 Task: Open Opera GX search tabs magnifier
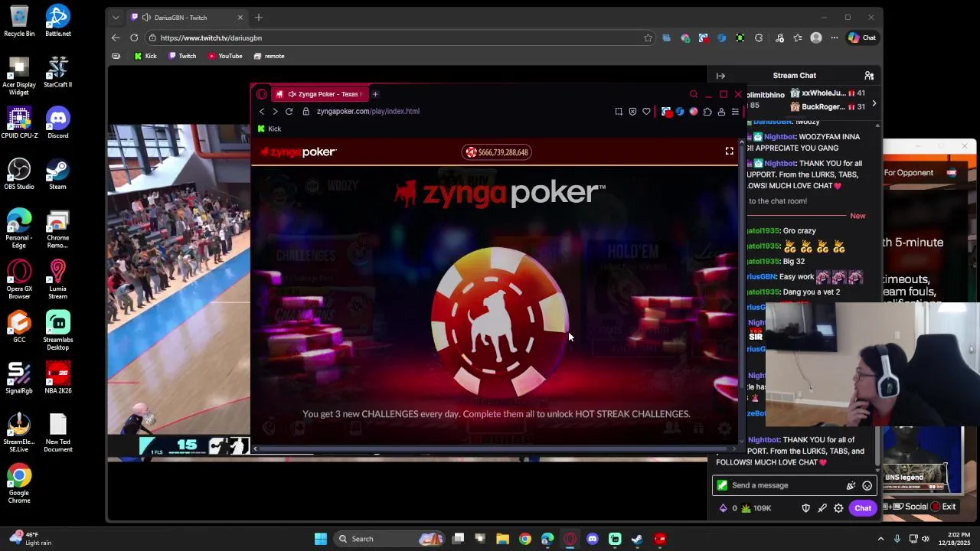tap(694, 94)
